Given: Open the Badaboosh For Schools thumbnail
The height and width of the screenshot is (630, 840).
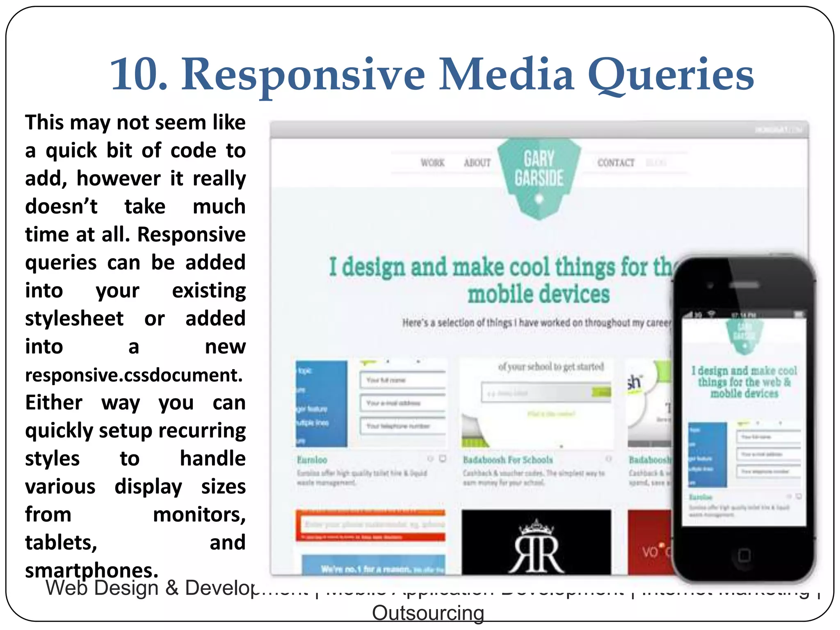Looking at the screenshot, I should click(x=536, y=404).
